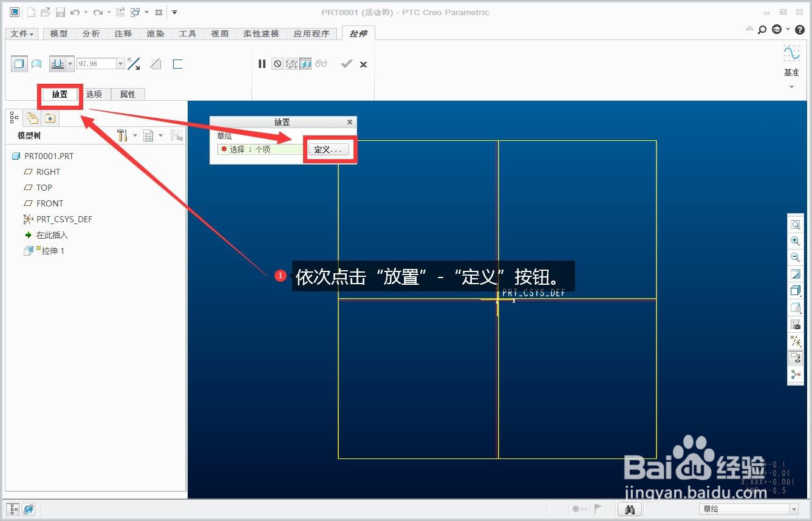Switch to the 视图 ribbon tab

220,33
